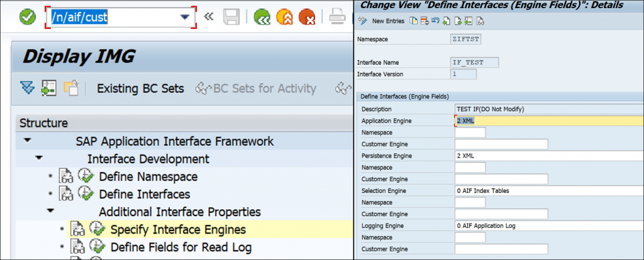Execute the Define Namespace activity clock icon
Image resolution: width=644 pixels, height=260 pixels.
tap(86, 176)
